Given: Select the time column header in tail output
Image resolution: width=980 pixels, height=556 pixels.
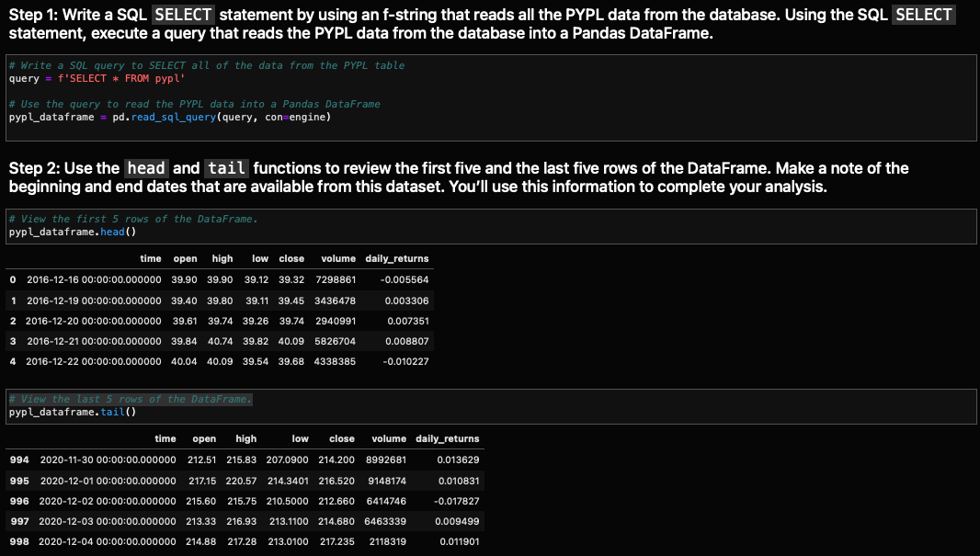Looking at the screenshot, I should coord(165,438).
